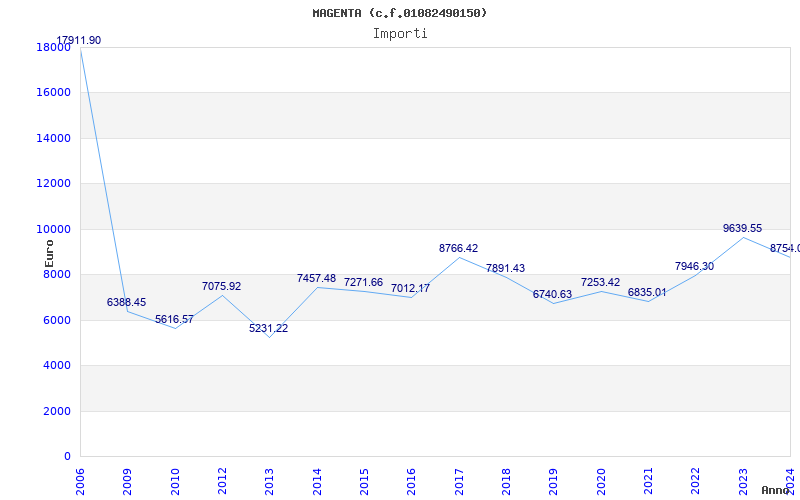Click the Euro y-axis title
This screenshot has width=800, height=500.
[x=49, y=254]
